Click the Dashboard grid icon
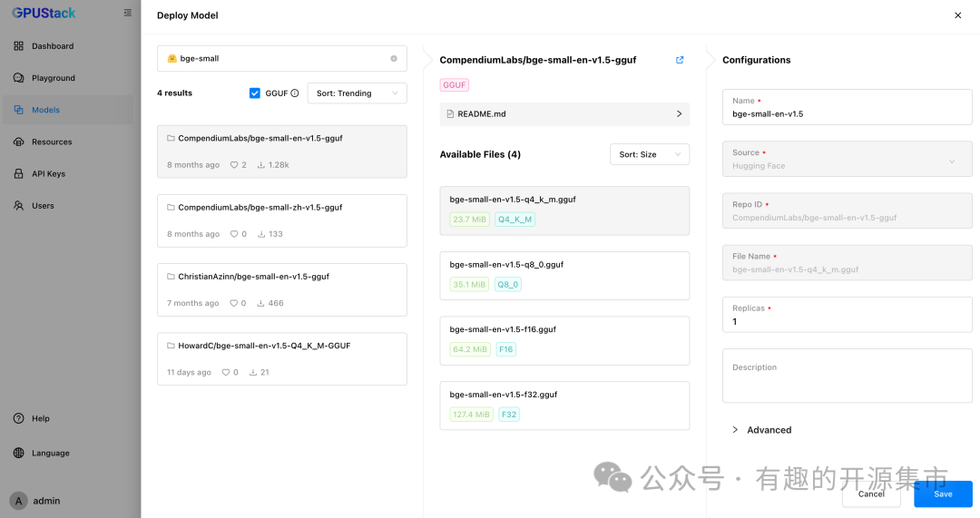Image resolution: width=980 pixels, height=518 pixels. click(x=19, y=45)
